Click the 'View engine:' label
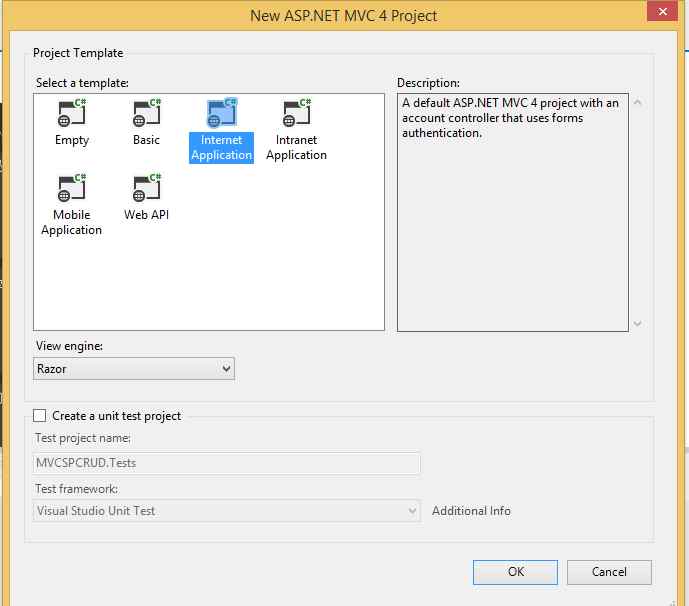Screen dimensions: 689x606 pyautogui.click(x=69, y=346)
